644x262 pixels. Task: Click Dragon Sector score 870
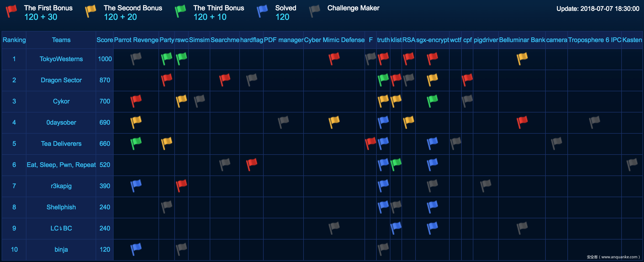coord(105,80)
